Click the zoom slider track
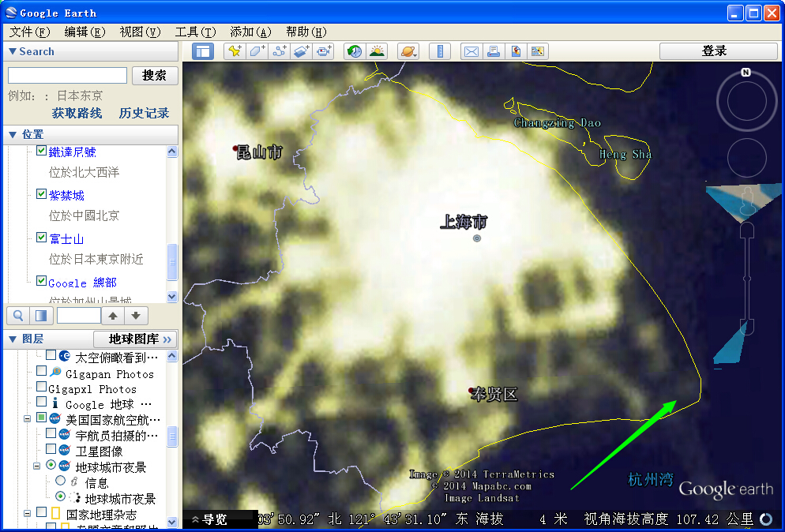This screenshot has height=532, width=785. click(746, 278)
